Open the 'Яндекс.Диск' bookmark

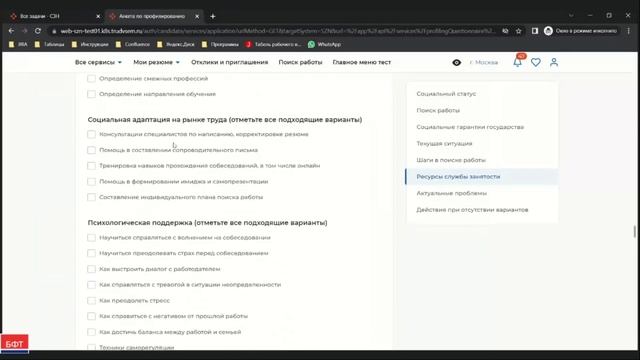(176, 44)
